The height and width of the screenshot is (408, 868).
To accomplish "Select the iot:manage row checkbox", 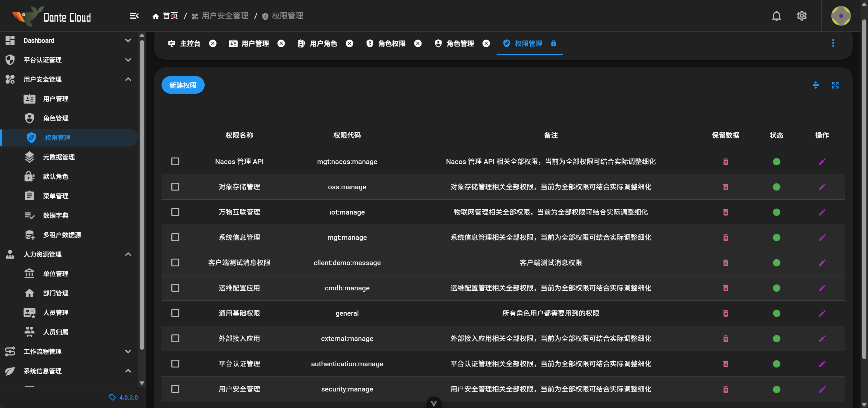I will tap(175, 212).
